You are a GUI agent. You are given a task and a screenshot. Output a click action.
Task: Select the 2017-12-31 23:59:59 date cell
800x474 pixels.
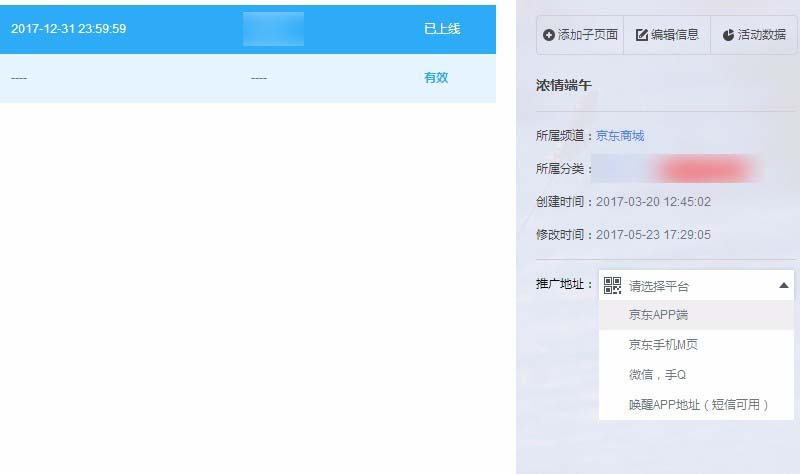[x=68, y=29]
